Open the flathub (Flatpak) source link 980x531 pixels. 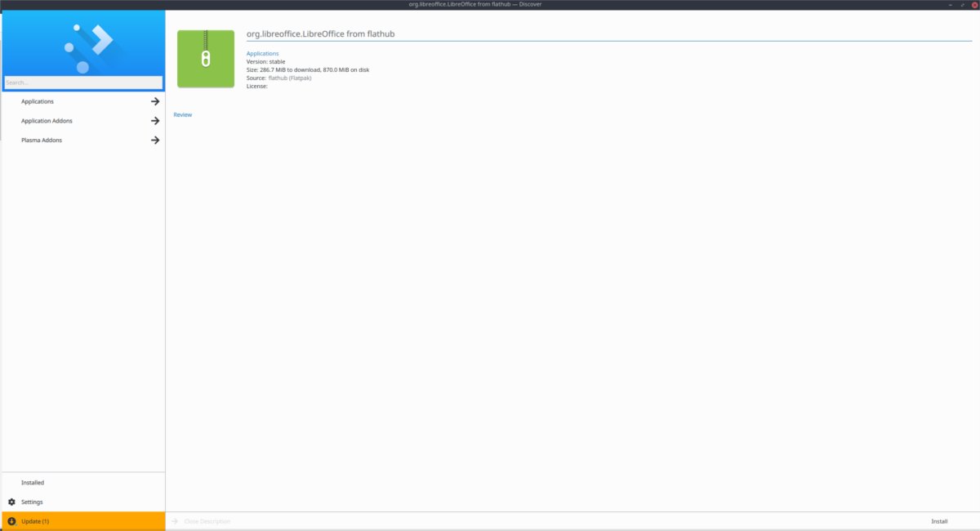tap(288, 78)
